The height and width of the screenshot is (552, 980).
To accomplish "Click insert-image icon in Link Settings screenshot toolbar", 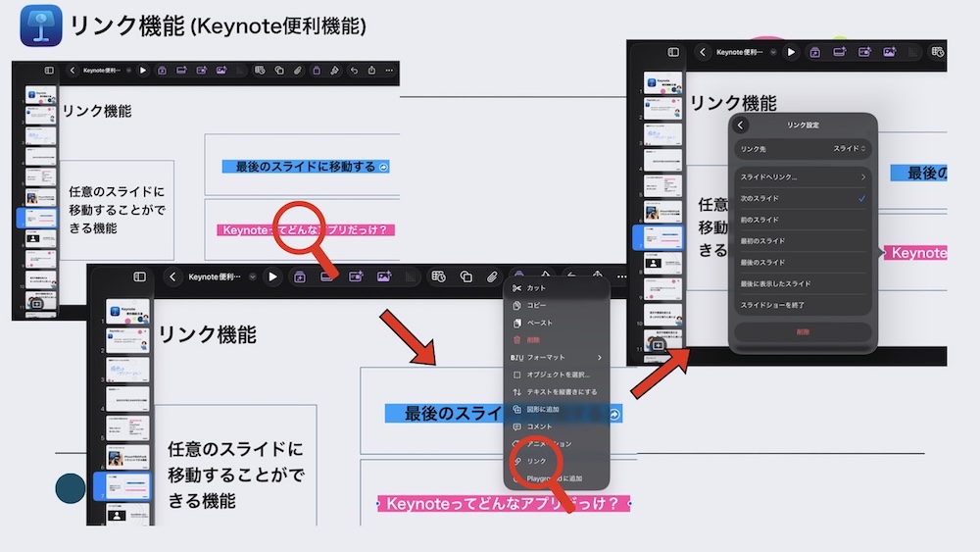I will pyautogui.click(x=890, y=53).
